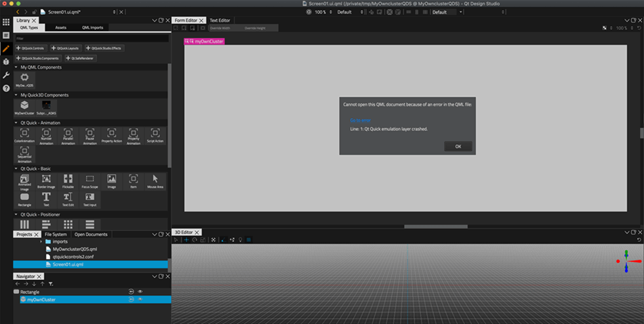The height and width of the screenshot is (324, 644).
Task: Switch to Edit mode document icon in sidebar
Action: tap(5, 36)
